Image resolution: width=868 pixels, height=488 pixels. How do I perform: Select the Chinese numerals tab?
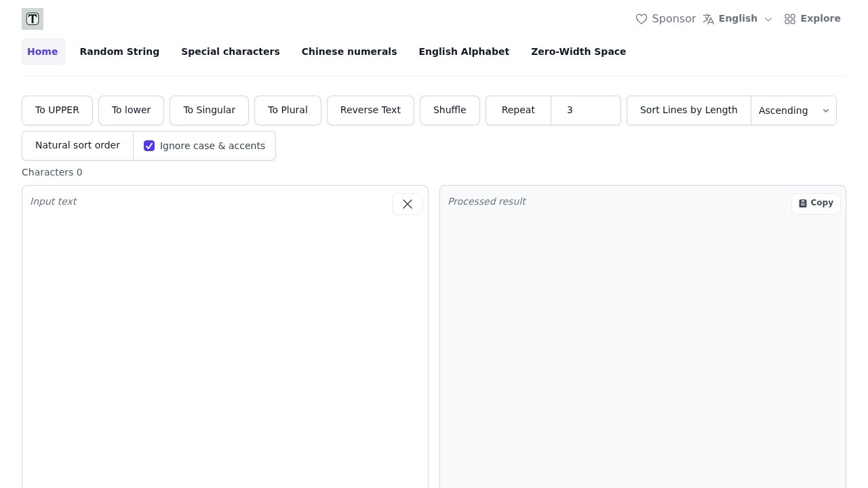(x=349, y=52)
